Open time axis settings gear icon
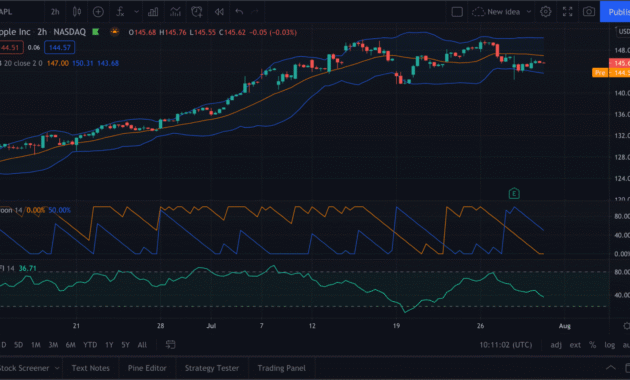This screenshot has width=630, height=380. click(626, 326)
